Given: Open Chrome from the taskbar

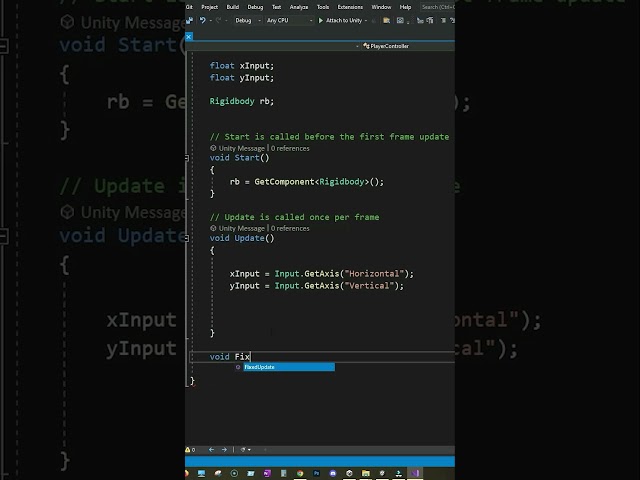Looking at the screenshot, I should coord(300,473).
